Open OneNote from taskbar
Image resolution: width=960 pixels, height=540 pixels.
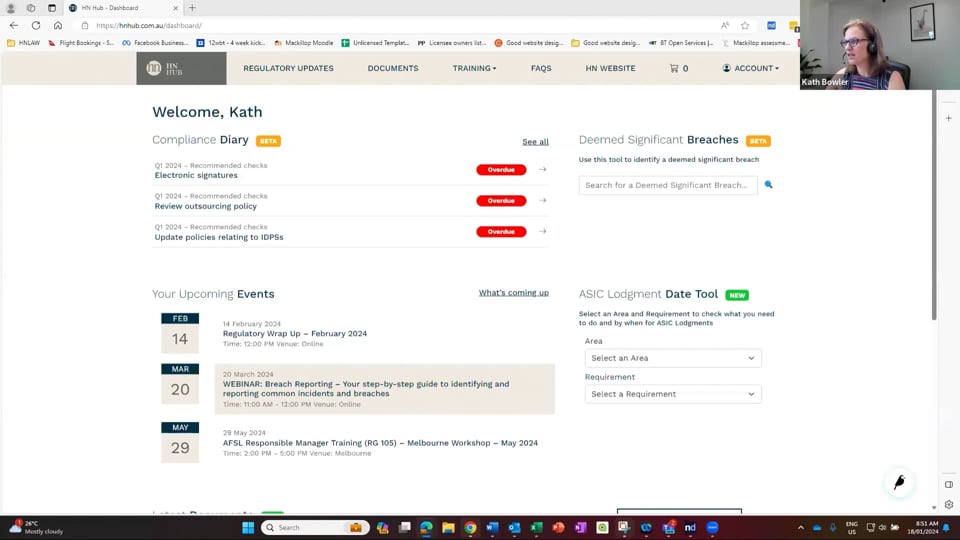(580, 528)
